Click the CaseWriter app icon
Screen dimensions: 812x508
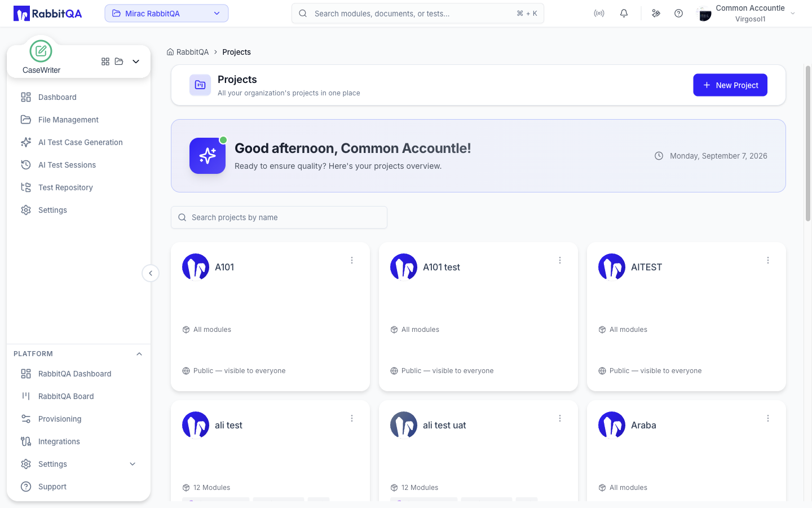[41, 51]
